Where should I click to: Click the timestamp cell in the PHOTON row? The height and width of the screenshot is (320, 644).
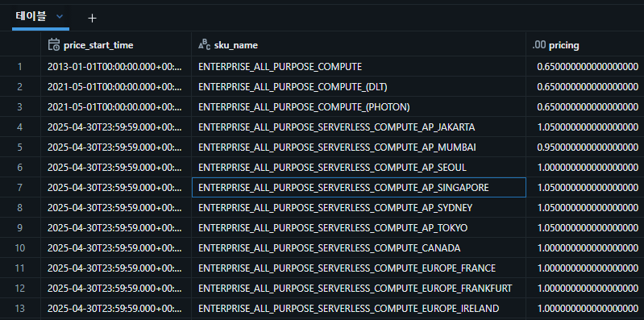116,107
